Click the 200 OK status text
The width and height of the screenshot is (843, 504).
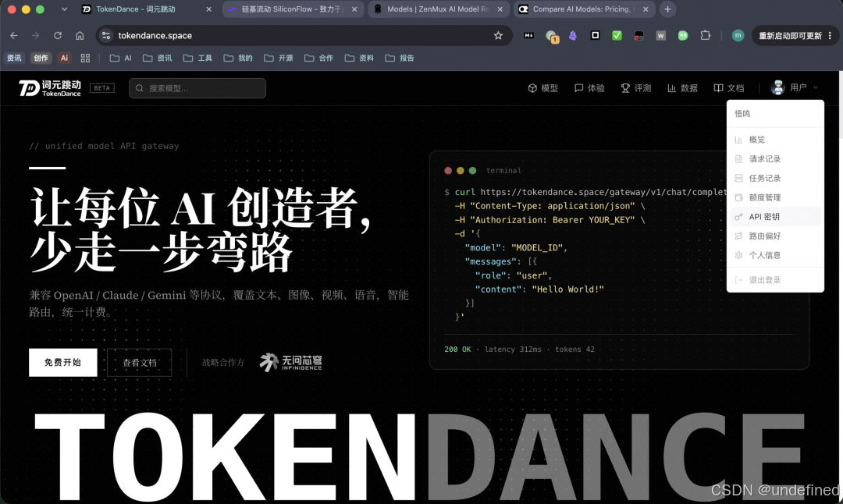457,350
